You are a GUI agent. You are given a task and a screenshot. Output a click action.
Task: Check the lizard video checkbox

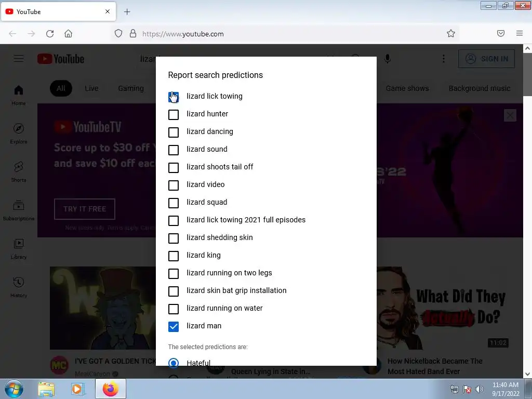click(174, 185)
